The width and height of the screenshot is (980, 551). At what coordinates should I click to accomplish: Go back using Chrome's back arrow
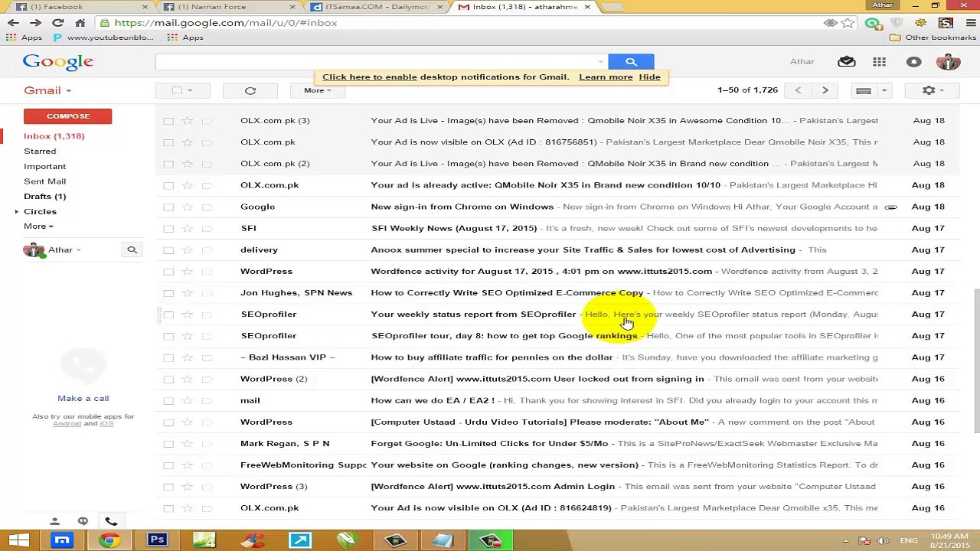[x=13, y=23]
